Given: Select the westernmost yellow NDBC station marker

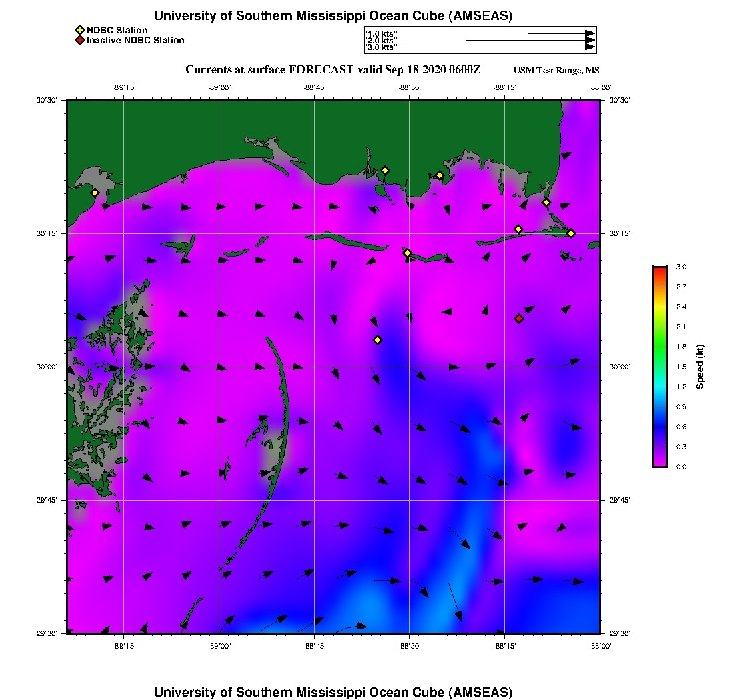Looking at the screenshot, I should tap(95, 193).
